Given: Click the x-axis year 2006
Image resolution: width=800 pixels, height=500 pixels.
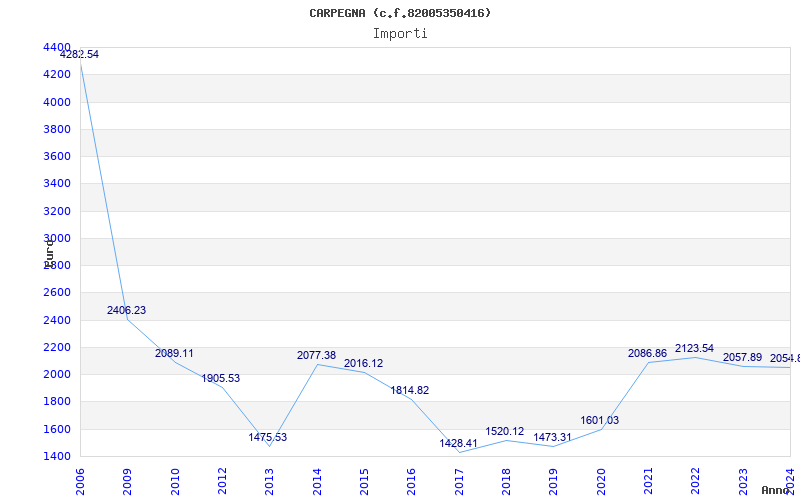Looking at the screenshot, I should pos(80,482).
